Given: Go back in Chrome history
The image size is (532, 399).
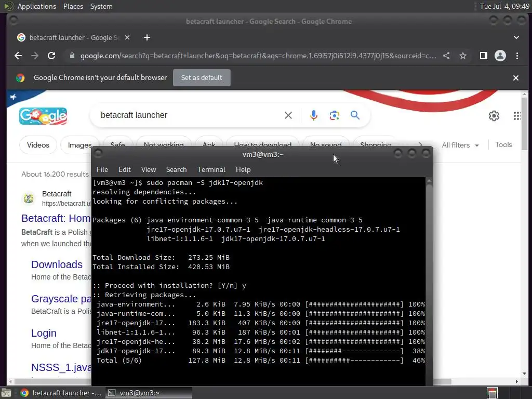Looking at the screenshot, I should [x=18, y=56].
